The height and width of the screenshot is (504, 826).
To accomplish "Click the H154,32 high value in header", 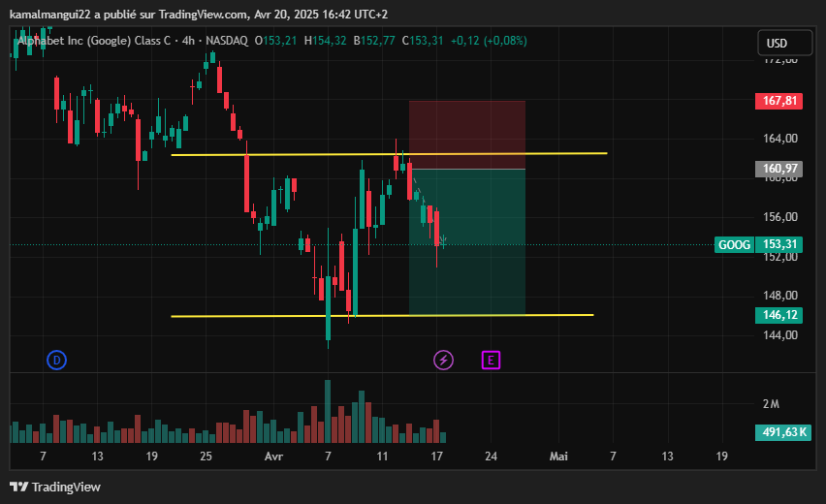I will (325, 41).
